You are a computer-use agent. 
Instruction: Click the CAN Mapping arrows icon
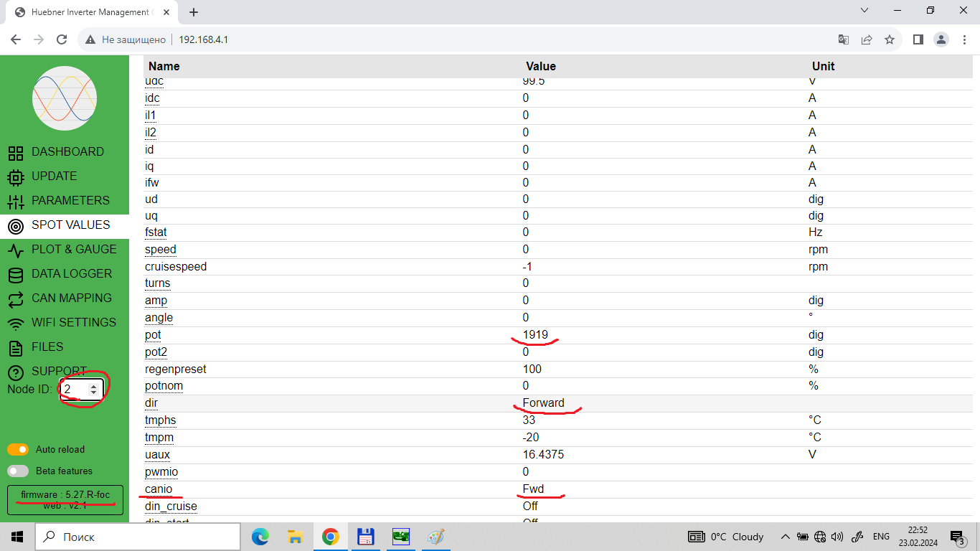point(16,298)
